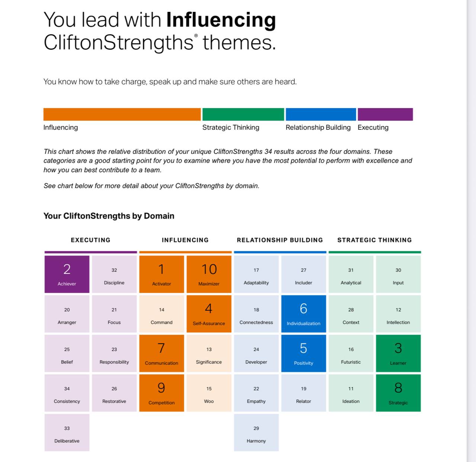
Task: Click the green Learner tile ranked 3
Action: [x=398, y=353]
